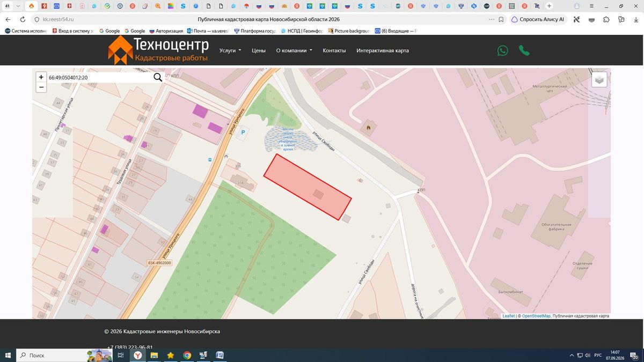644x362 pixels.
Task: Click the browser address bar
Action: [269, 19]
